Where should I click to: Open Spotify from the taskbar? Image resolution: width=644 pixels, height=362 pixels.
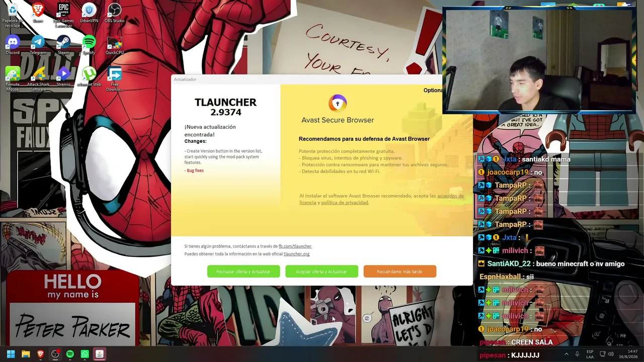pyautogui.click(x=70, y=354)
